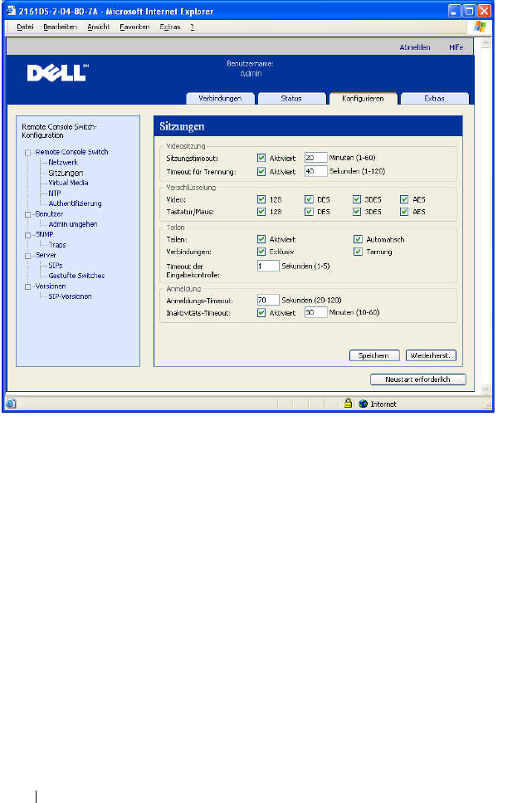532x803 pixels.
Task: Open the Favoriten menu
Action: tap(134, 27)
